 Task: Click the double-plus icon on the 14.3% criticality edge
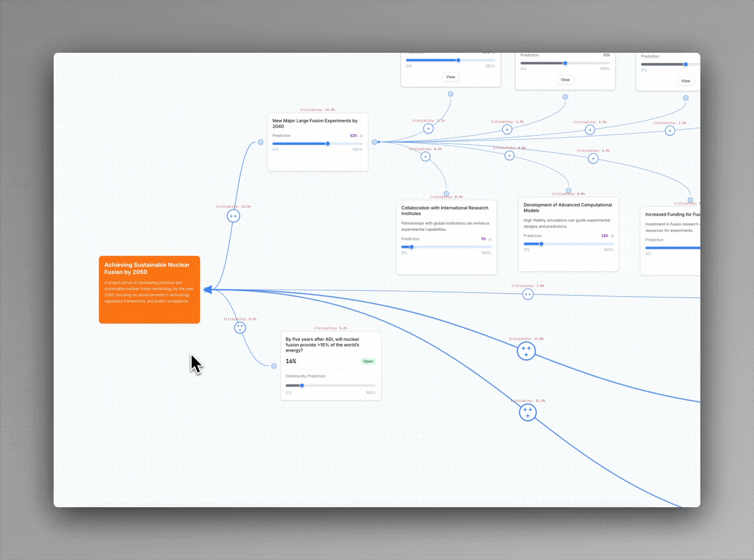point(233,216)
